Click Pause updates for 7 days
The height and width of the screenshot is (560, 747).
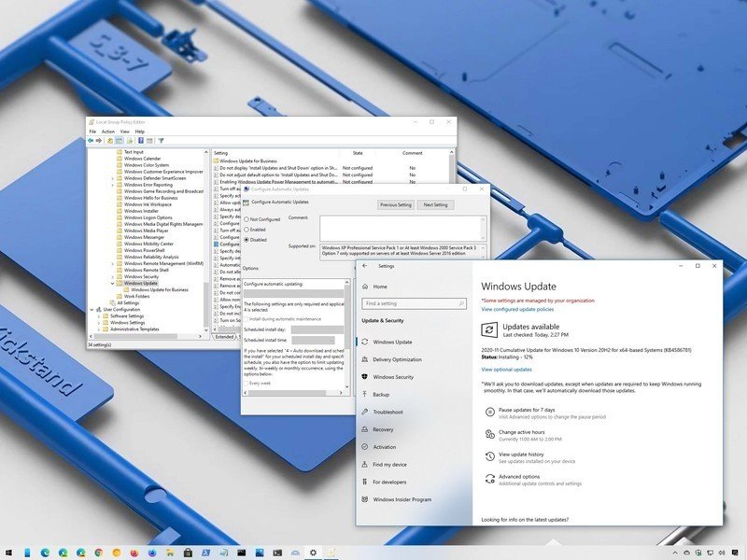pos(527,410)
